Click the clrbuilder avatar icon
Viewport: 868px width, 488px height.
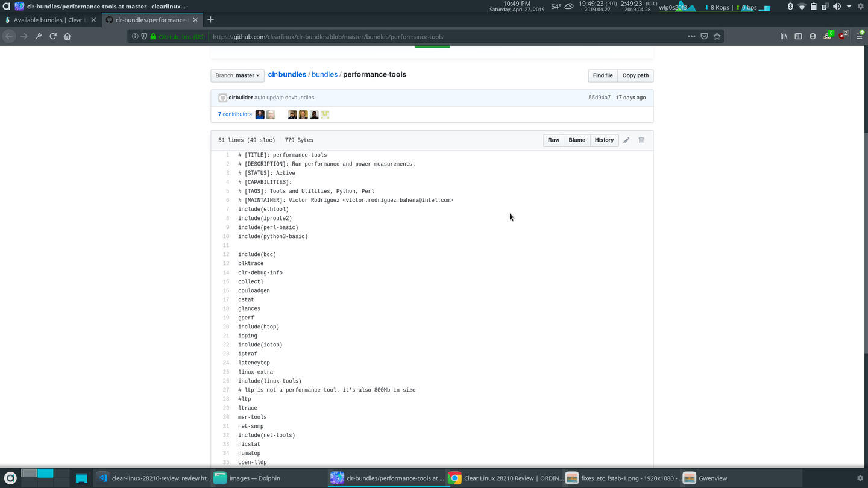coord(222,98)
